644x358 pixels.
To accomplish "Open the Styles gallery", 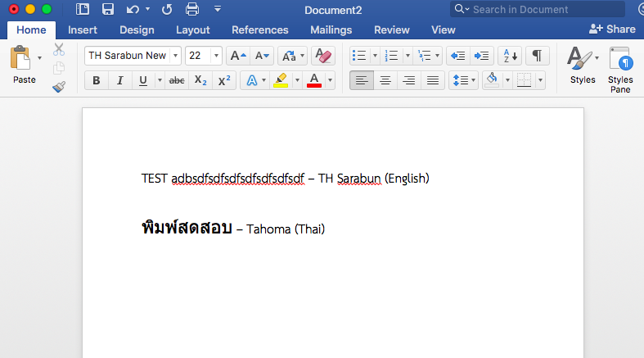I will pyautogui.click(x=583, y=65).
